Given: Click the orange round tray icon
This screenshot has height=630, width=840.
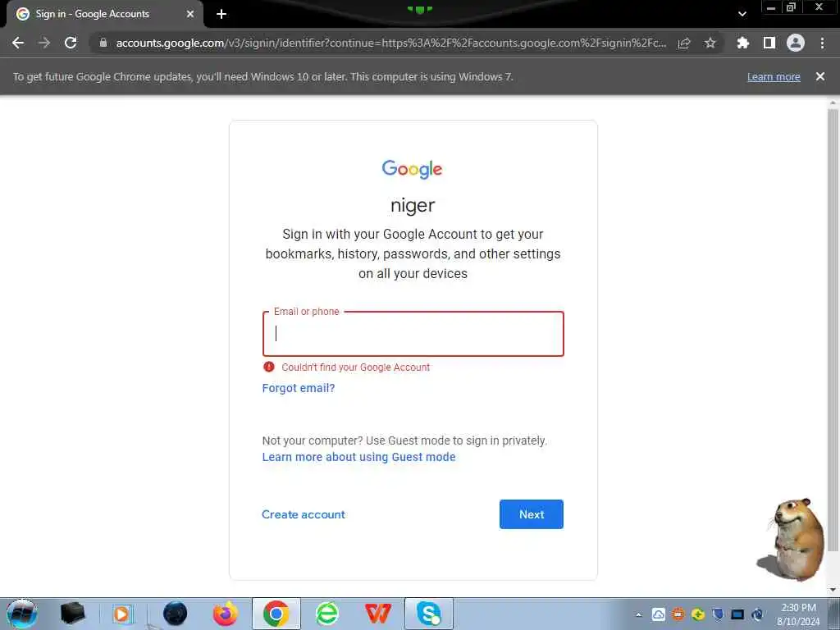Looking at the screenshot, I should pos(678,614).
